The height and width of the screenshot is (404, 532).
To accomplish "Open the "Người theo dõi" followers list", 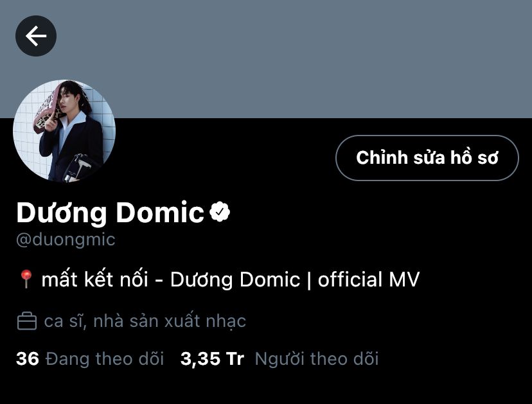I will [317, 358].
